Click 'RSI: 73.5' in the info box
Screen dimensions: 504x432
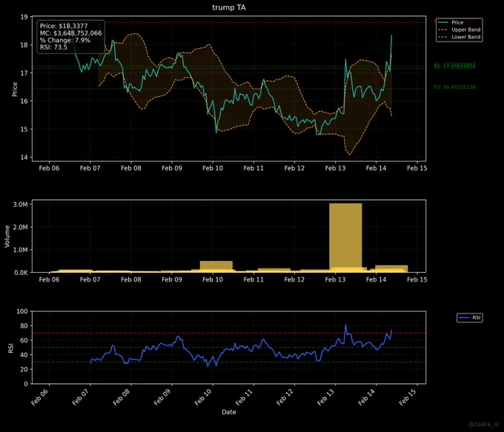(53, 47)
